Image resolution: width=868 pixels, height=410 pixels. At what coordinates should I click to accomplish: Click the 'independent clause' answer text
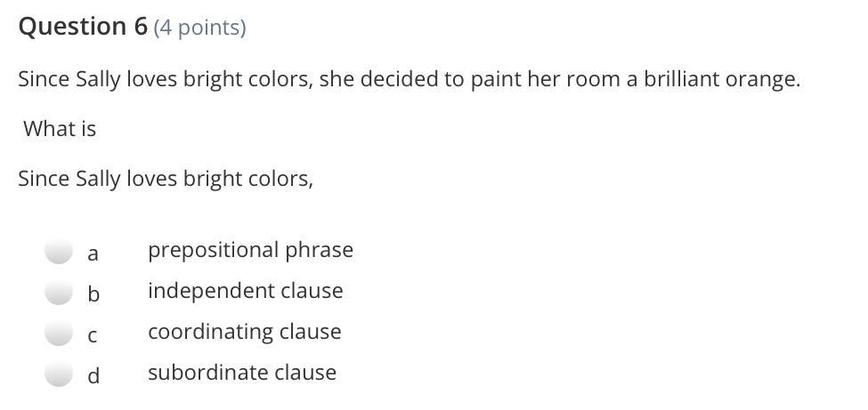245,291
